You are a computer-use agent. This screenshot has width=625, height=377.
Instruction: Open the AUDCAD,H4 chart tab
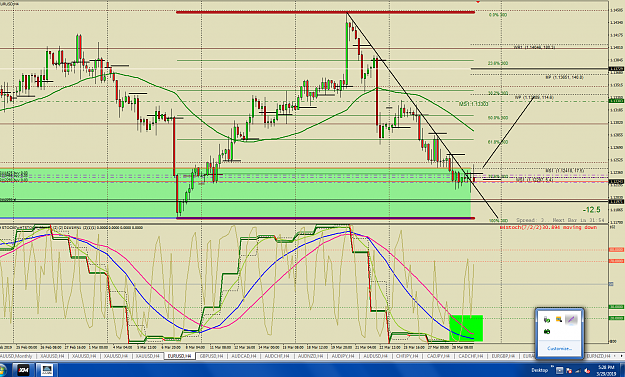click(245, 356)
